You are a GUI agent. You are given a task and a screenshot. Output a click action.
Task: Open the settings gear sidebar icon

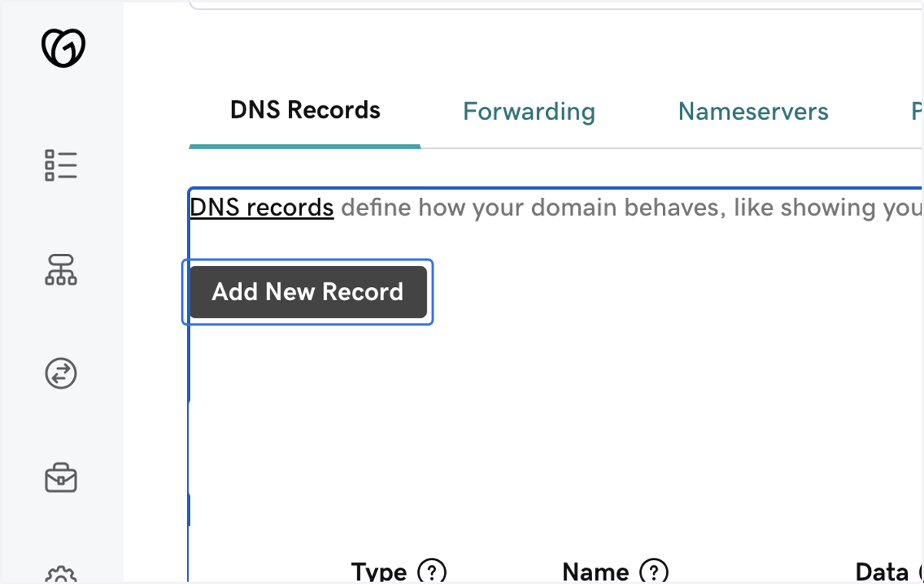click(61, 576)
